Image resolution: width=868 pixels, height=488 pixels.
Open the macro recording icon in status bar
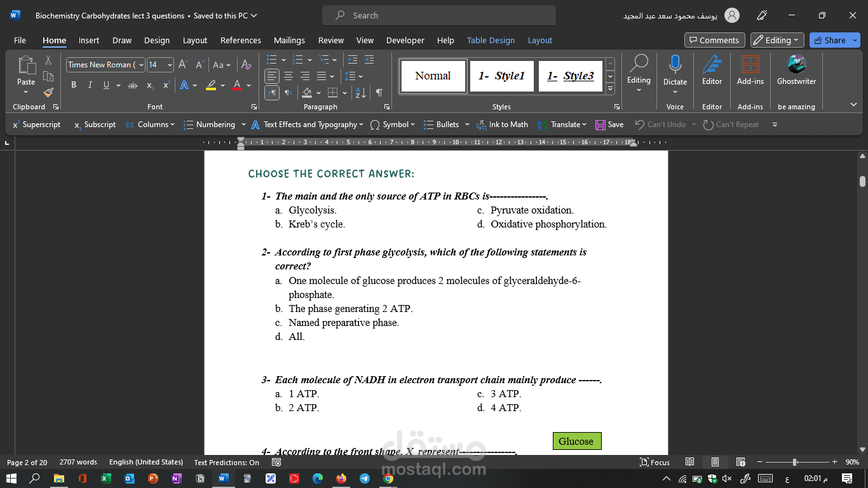pyautogui.click(x=276, y=462)
